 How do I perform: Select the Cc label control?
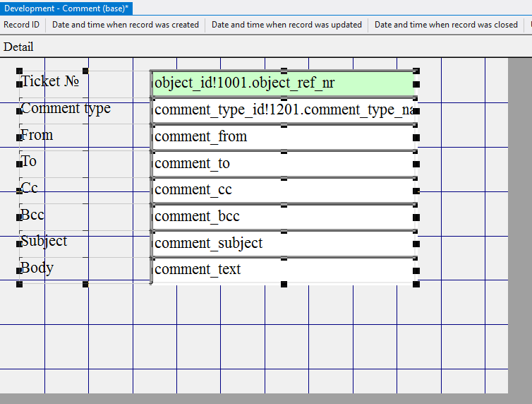(30, 189)
